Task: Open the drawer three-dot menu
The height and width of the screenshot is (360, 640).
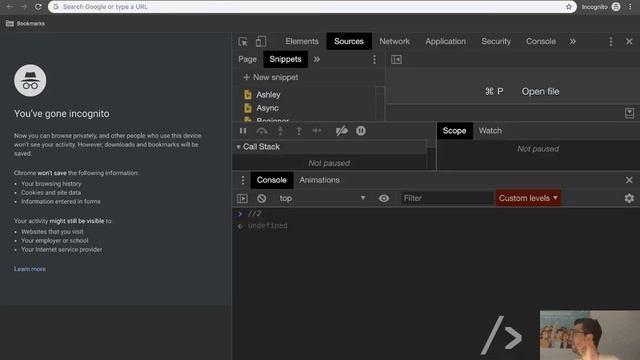Action: point(243,180)
